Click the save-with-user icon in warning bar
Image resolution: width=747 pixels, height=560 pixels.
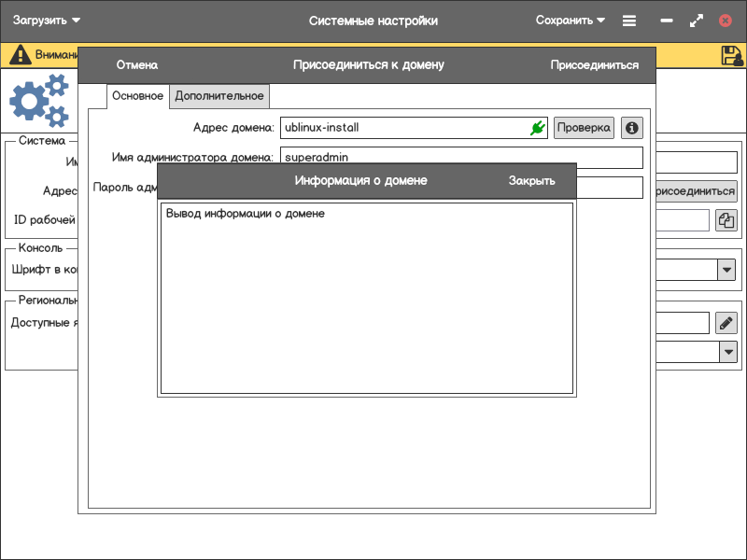point(732,55)
